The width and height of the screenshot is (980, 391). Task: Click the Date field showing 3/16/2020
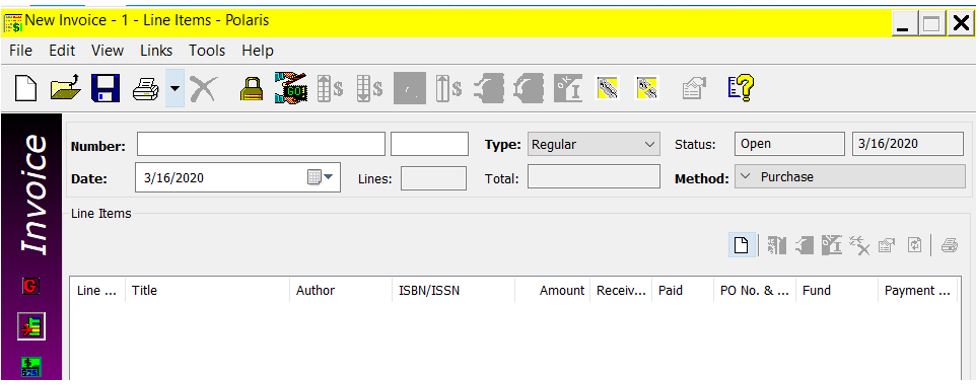coord(238,177)
